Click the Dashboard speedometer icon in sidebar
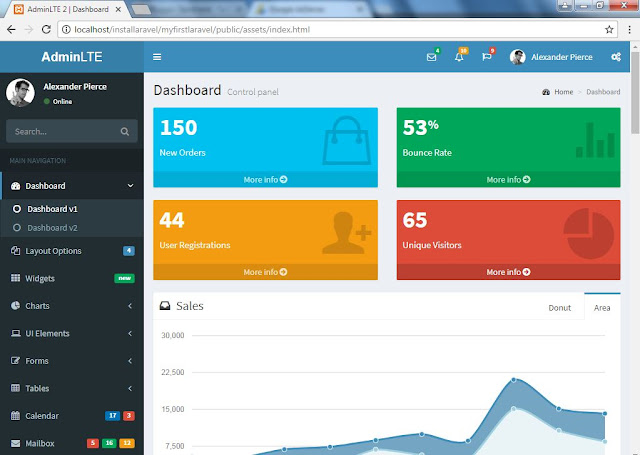Viewport: 640px width, 455px height. [x=16, y=186]
